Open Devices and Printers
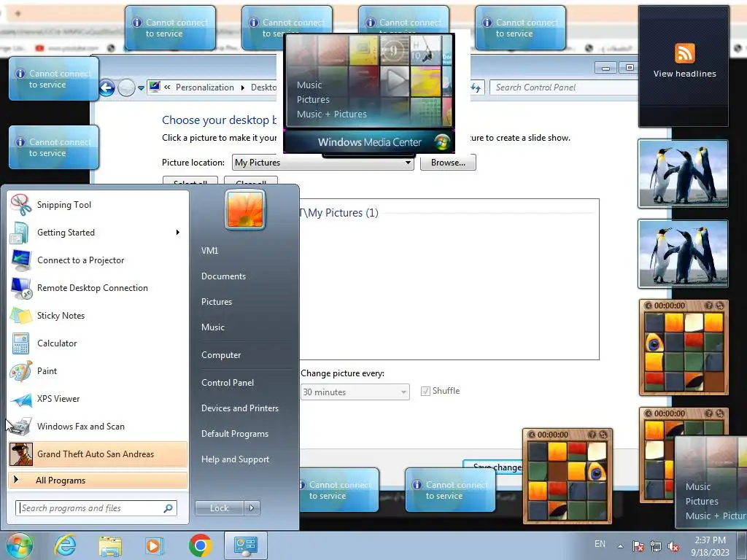Viewport: 747px width, 560px height. point(239,408)
